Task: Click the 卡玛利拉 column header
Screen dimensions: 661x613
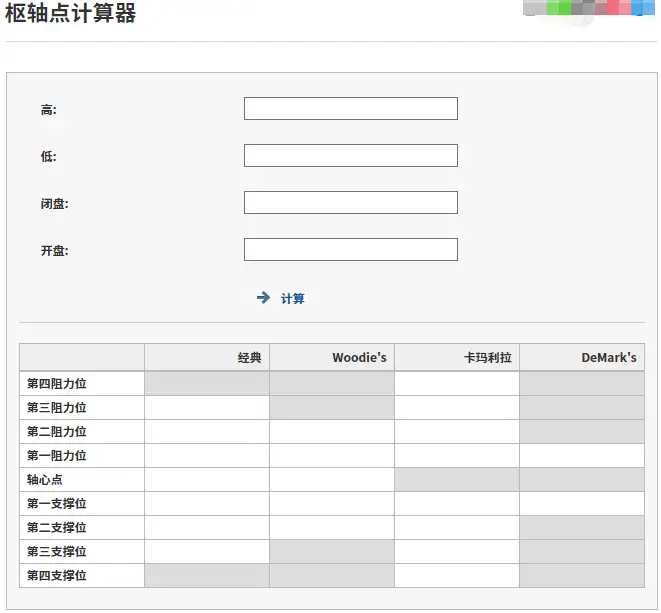Action: [x=457, y=358]
